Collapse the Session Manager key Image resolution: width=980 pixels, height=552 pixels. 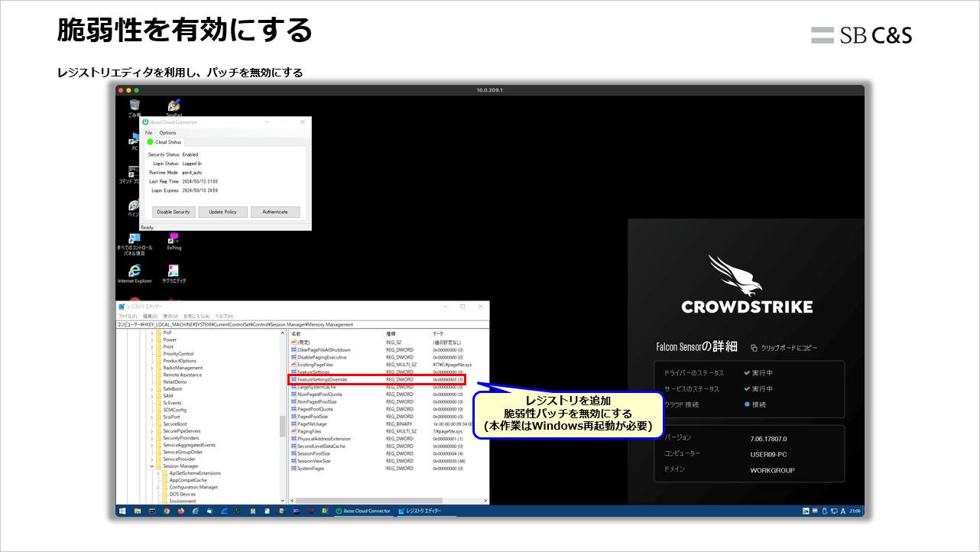click(151, 466)
